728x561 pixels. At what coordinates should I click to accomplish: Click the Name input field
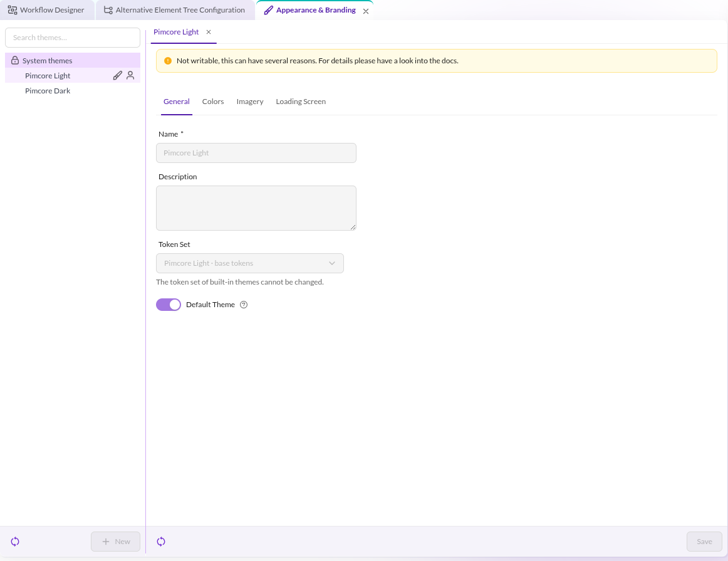click(256, 153)
